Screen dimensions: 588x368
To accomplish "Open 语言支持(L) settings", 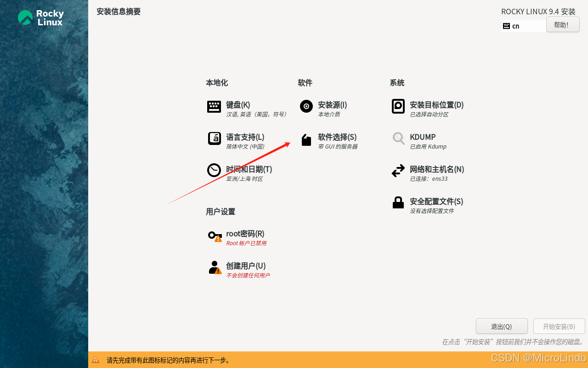I will [245, 137].
